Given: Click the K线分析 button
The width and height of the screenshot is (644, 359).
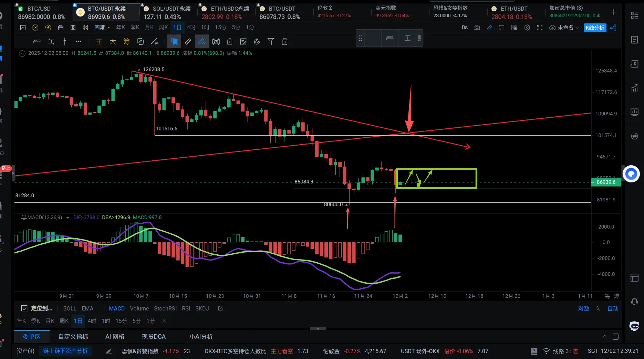Looking at the screenshot, I should [x=595, y=28].
